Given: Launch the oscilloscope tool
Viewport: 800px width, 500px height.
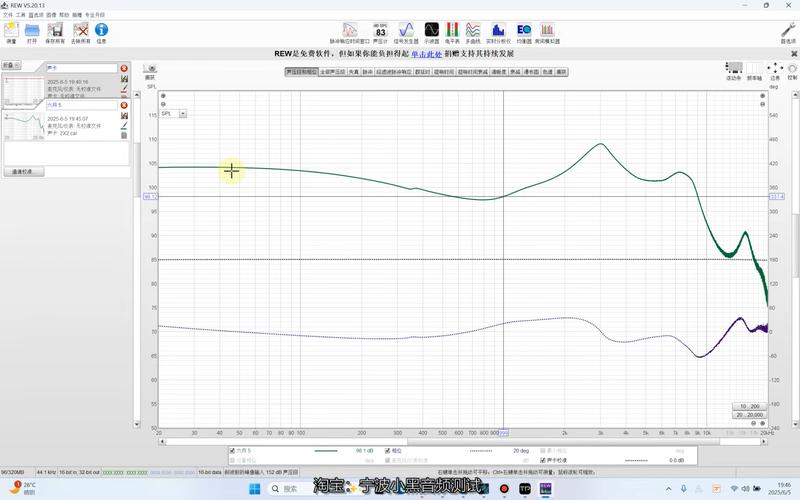Looking at the screenshot, I should tap(432, 33).
